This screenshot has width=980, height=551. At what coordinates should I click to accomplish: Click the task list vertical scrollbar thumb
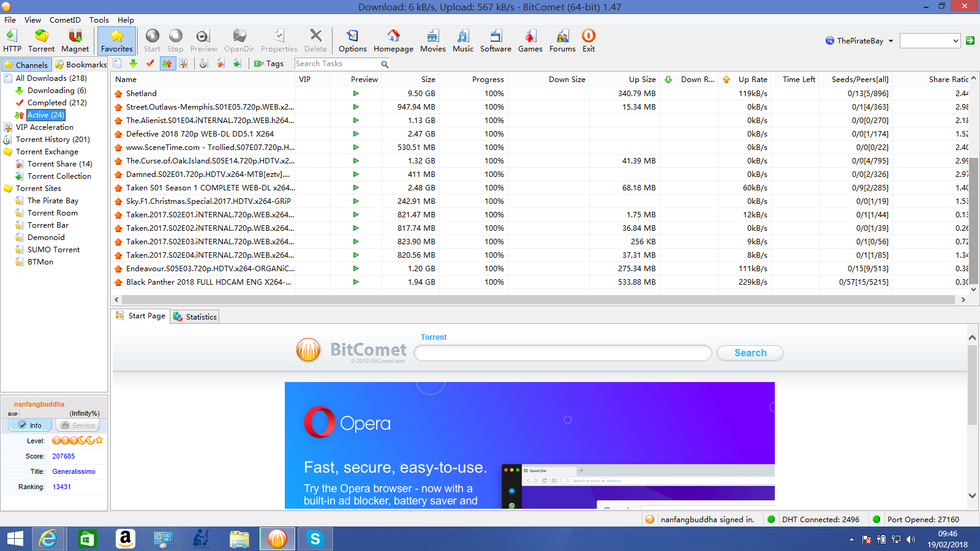tap(974, 220)
